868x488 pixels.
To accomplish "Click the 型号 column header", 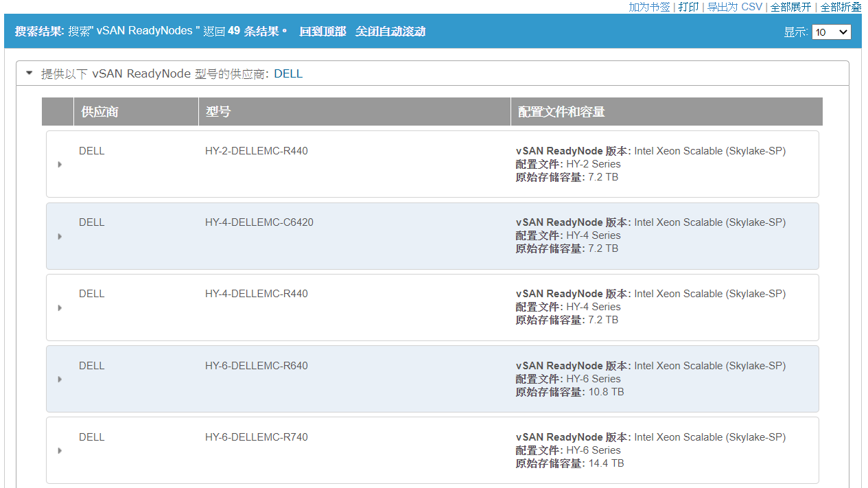I will (x=355, y=112).
